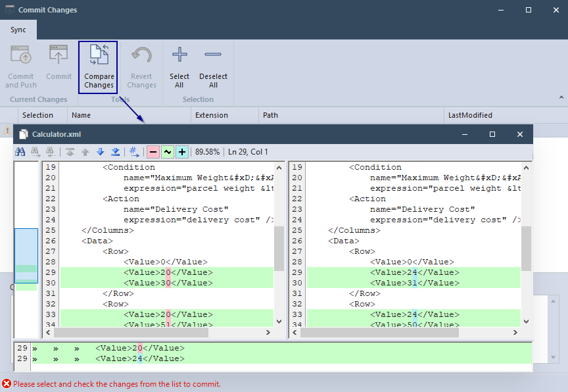This screenshot has height=392, width=568.
Task: Go to the next difference blue arrow
Action: pos(101,152)
